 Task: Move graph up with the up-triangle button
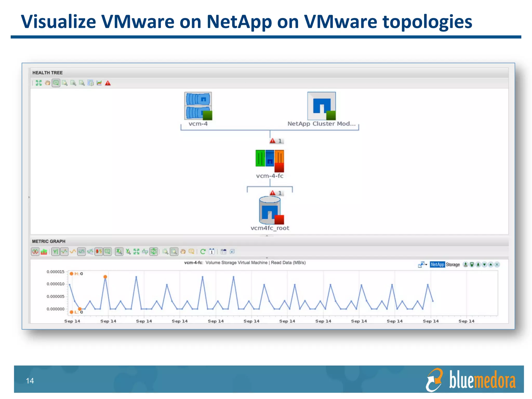pos(491,264)
